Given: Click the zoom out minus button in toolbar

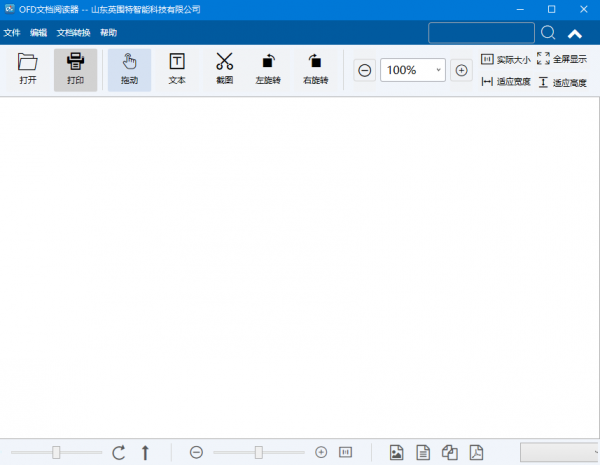Looking at the screenshot, I should click(x=365, y=70).
